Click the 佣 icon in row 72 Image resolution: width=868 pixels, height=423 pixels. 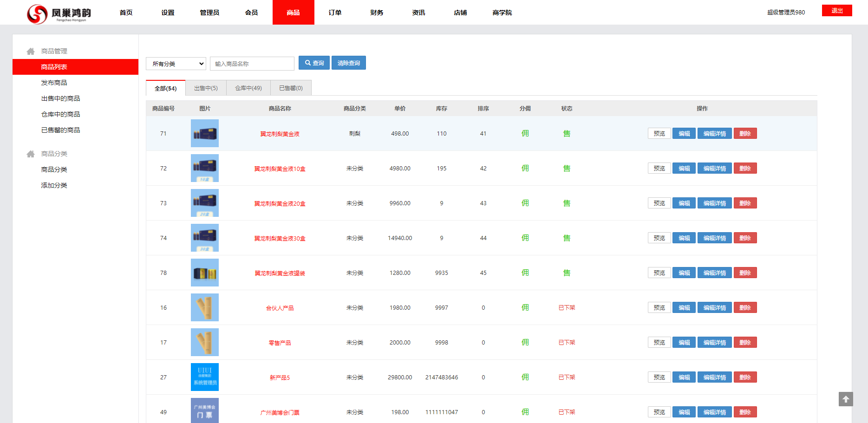coord(525,168)
